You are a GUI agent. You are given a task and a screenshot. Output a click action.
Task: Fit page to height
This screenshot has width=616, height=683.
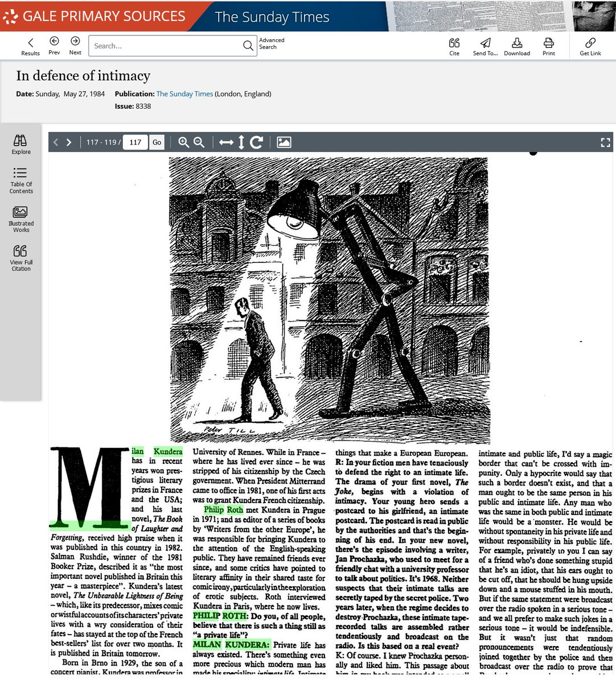(241, 142)
